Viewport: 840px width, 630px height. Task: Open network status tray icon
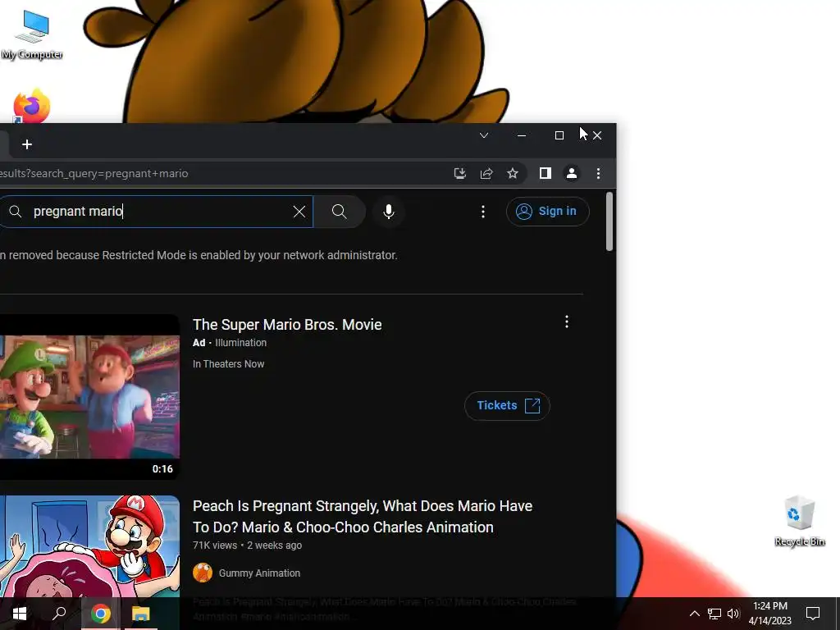point(714,614)
